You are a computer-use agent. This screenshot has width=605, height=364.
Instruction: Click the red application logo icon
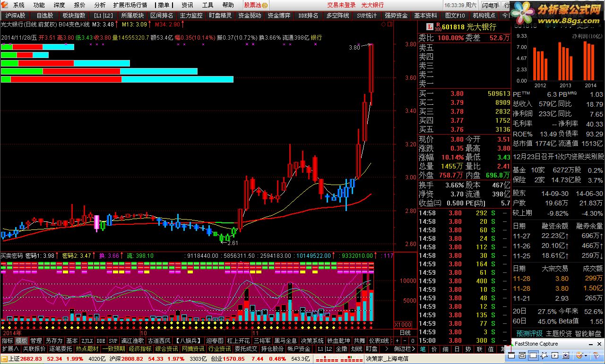coord(4,5)
